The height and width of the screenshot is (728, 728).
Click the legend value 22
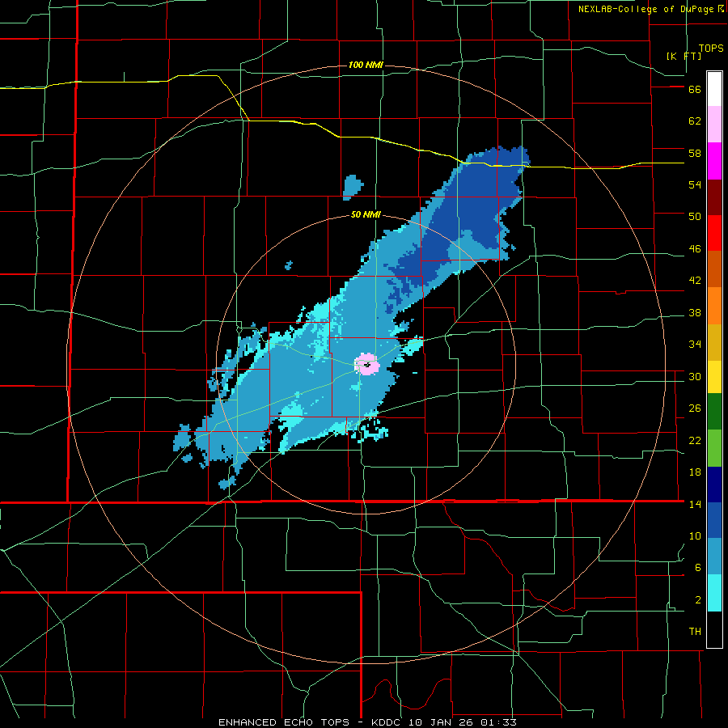tap(695, 440)
